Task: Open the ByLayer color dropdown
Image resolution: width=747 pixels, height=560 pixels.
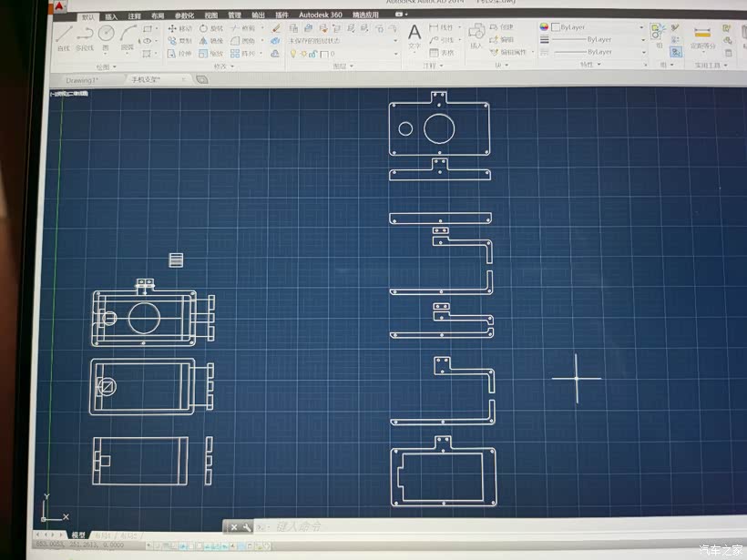Action: click(641, 28)
